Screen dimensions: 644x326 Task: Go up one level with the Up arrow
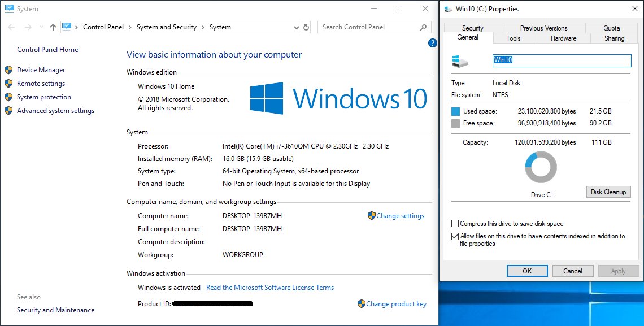point(53,27)
